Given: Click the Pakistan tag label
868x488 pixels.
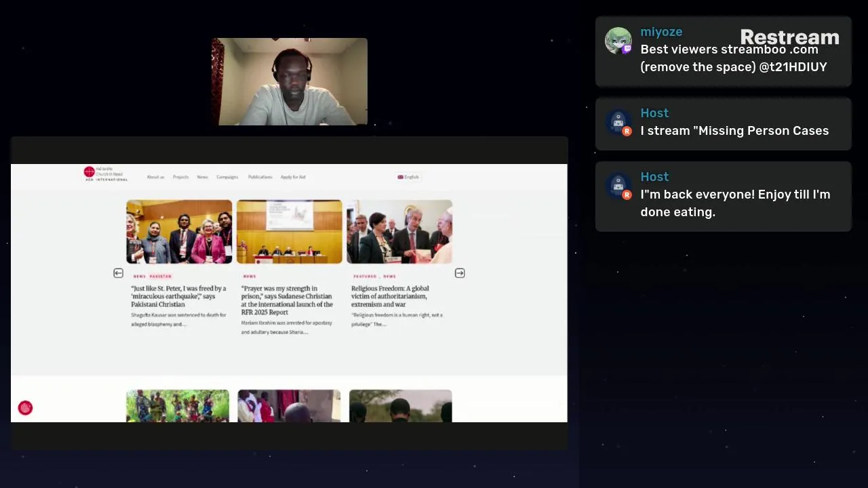Looking at the screenshot, I should click(x=161, y=277).
